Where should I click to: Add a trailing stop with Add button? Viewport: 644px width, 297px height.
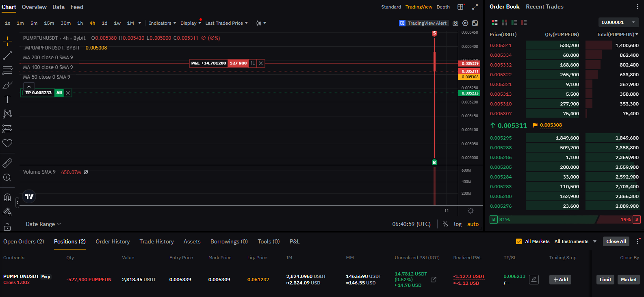(560, 280)
